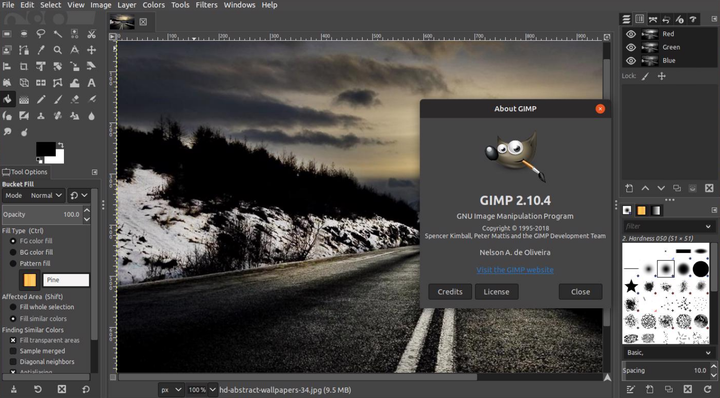This screenshot has height=398, width=720.
Task: Click Close in About GIMP dialog
Action: pos(580,292)
